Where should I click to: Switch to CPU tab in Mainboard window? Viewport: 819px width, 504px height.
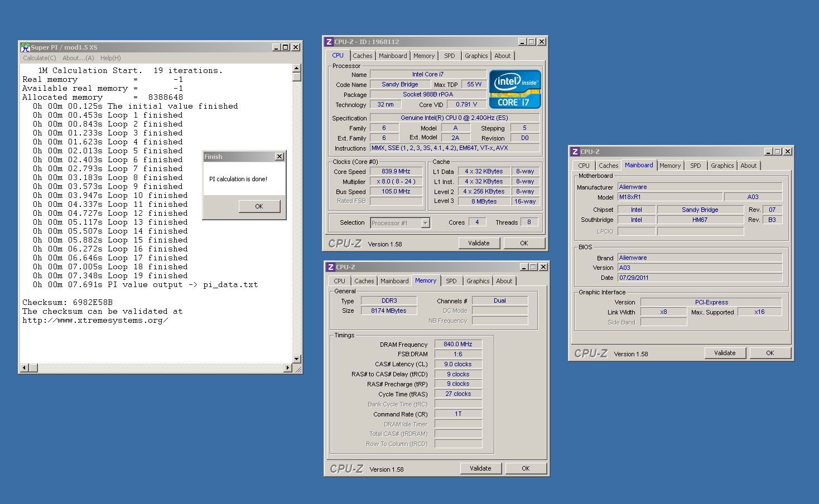[x=584, y=166]
